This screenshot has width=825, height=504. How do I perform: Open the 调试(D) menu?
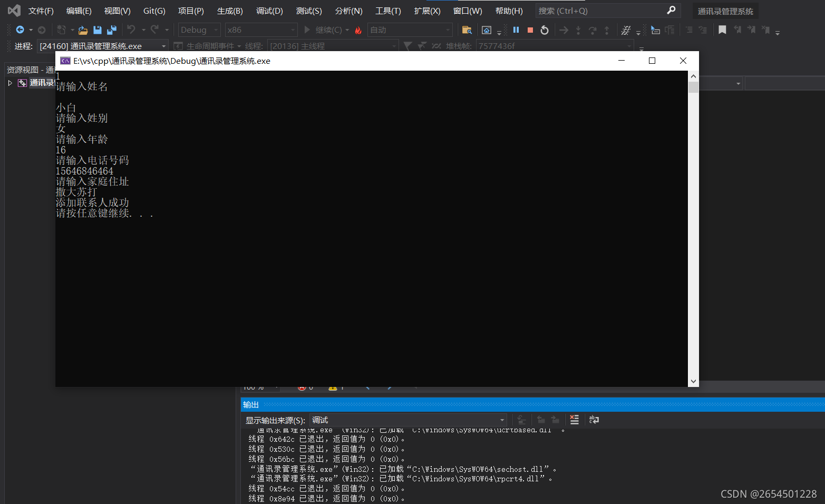click(269, 11)
